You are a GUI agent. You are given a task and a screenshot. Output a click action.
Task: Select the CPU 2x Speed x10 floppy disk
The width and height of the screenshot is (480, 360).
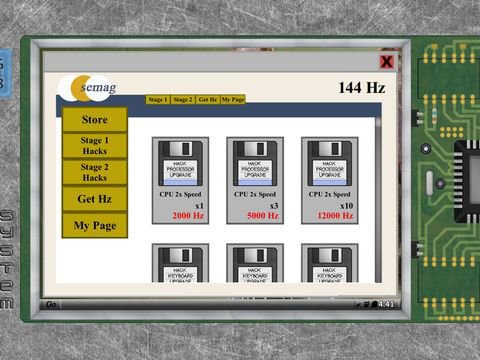click(330, 180)
